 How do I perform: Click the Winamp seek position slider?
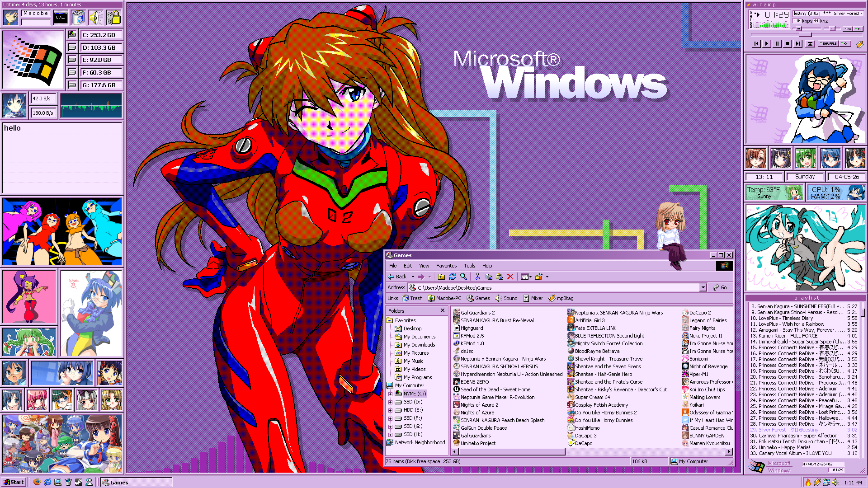[805, 35]
